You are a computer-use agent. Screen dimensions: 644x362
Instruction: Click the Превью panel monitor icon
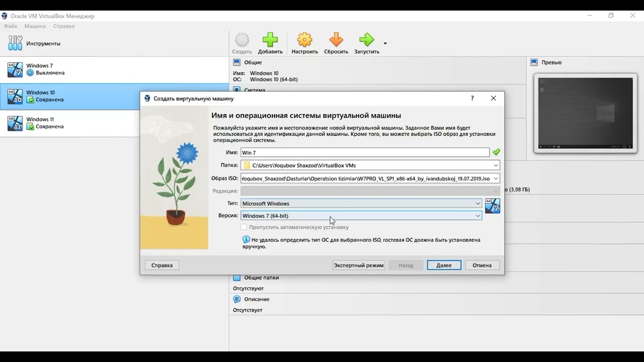coord(534,62)
